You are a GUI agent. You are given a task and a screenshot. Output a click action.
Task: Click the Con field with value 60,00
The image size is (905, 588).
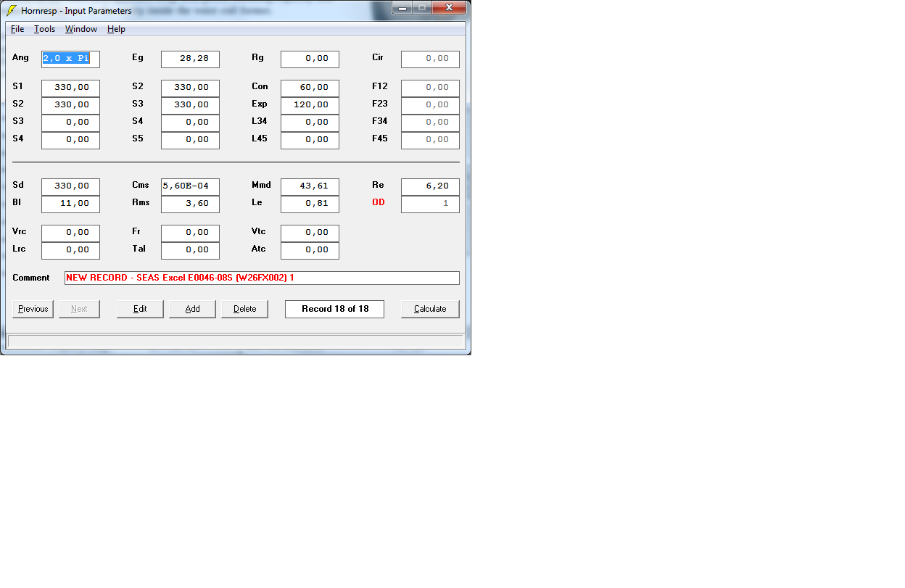(x=310, y=88)
